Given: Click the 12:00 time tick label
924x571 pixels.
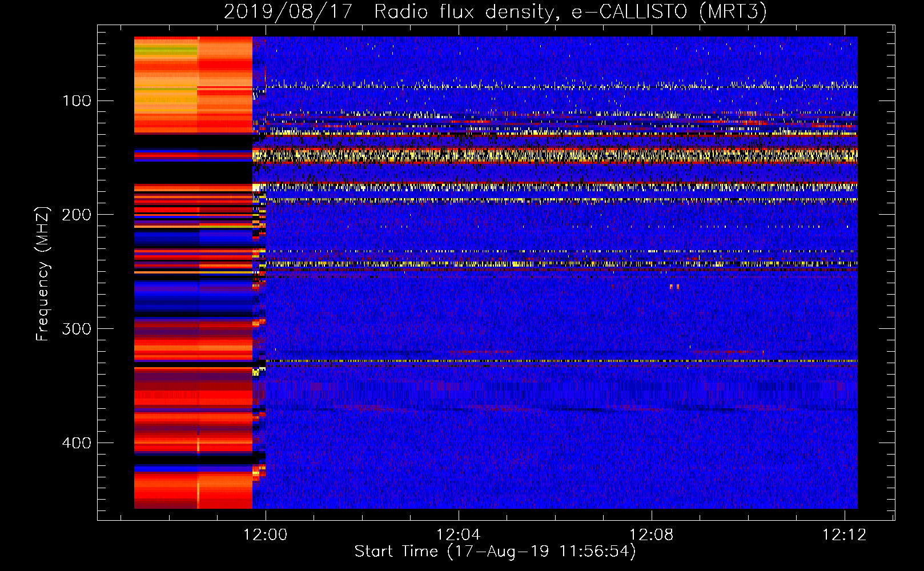Looking at the screenshot, I should click(265, 535).
